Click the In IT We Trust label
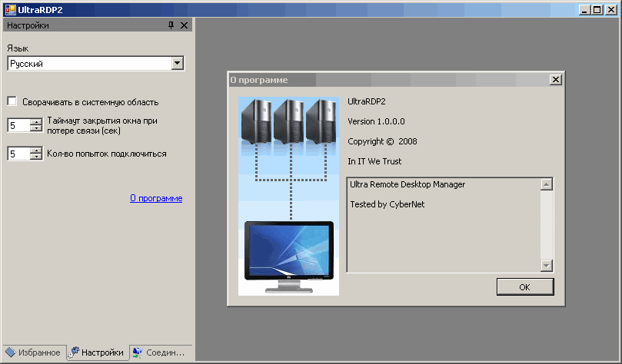Screen dimensions: 622x364 374,161
